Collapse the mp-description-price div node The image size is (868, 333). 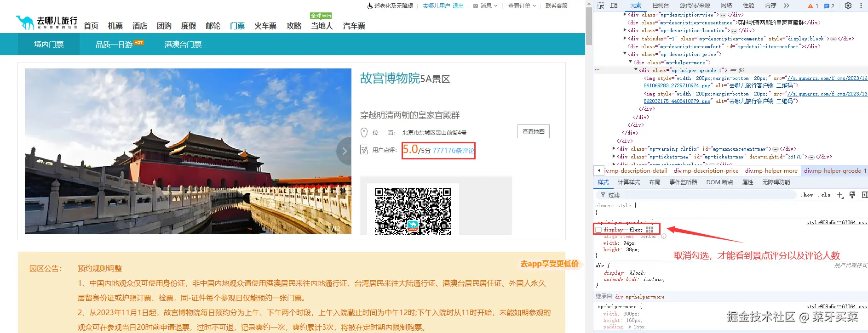pyautogui.click(x=625, y=54)
